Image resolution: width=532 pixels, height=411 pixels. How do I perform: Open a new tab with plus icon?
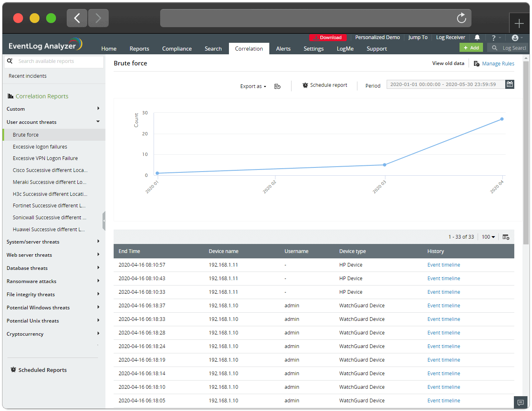[x=519, y=23]
